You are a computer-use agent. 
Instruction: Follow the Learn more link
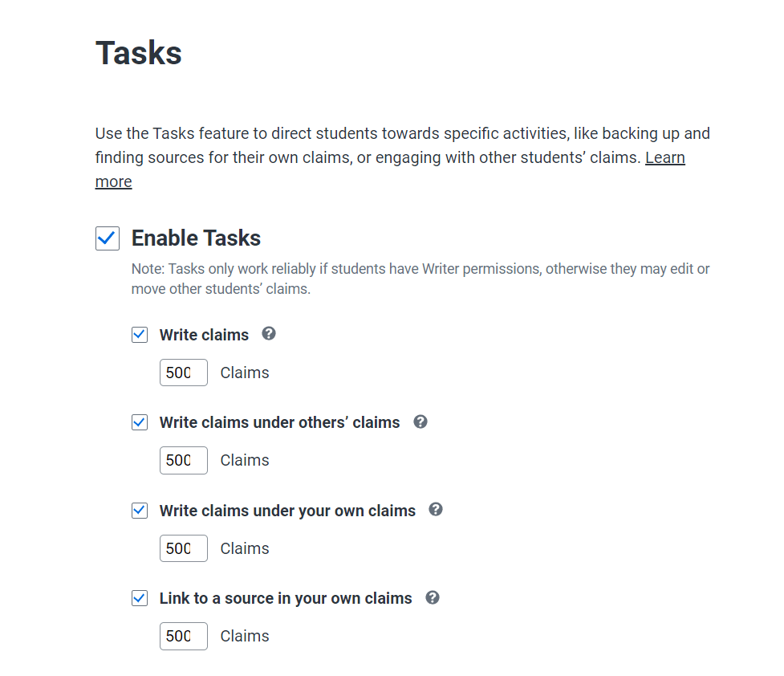tap(664, 157)
